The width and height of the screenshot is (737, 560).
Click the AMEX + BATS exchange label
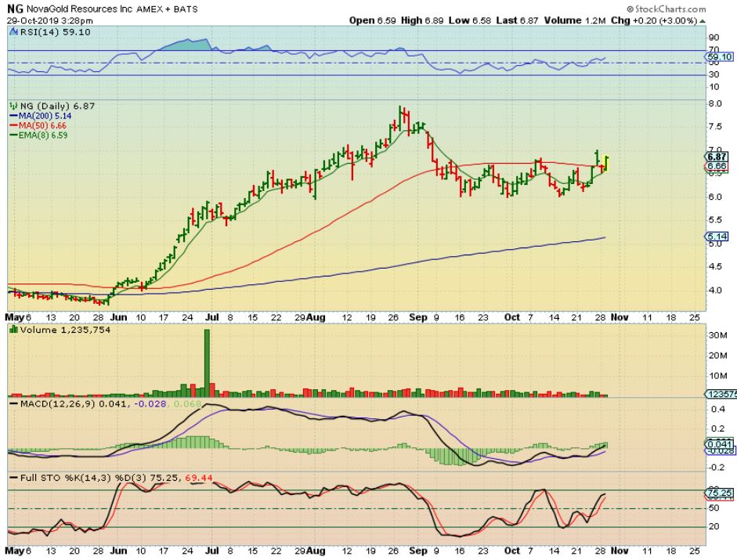[167, 9]
